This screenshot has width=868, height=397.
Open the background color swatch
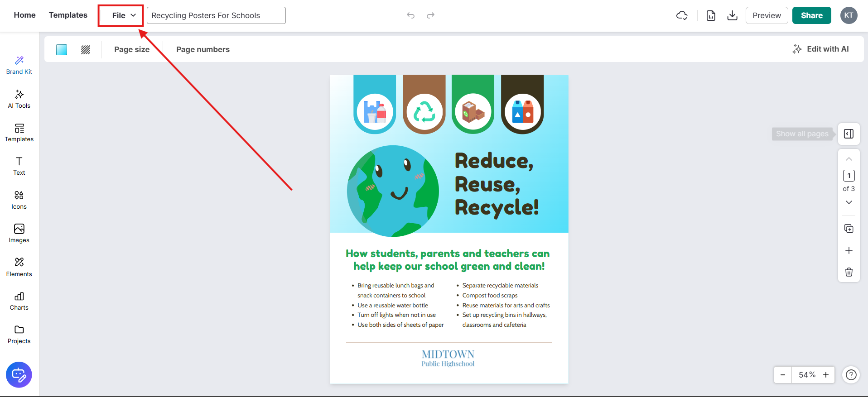coord(62,50)
